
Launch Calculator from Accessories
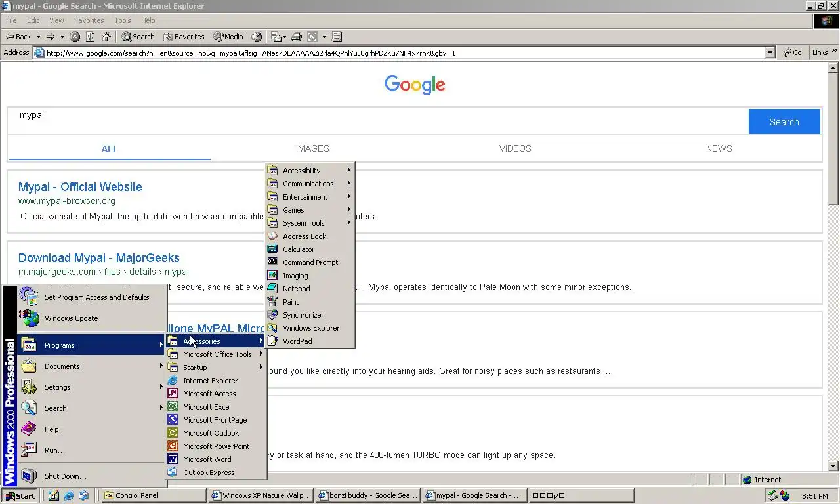pos(310,249)
